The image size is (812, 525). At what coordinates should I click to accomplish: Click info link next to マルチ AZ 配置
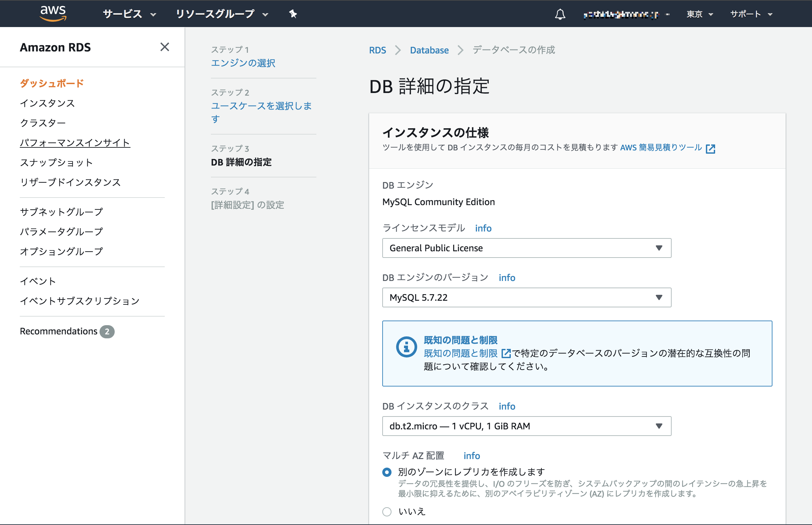coord(471,455)
